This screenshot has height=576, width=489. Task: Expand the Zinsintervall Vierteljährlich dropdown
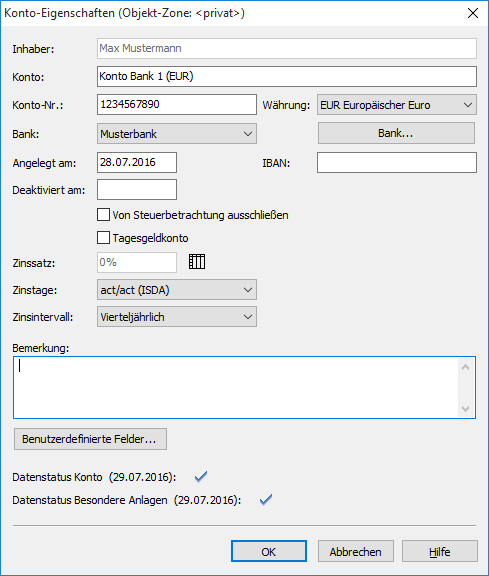coord(177,317)
